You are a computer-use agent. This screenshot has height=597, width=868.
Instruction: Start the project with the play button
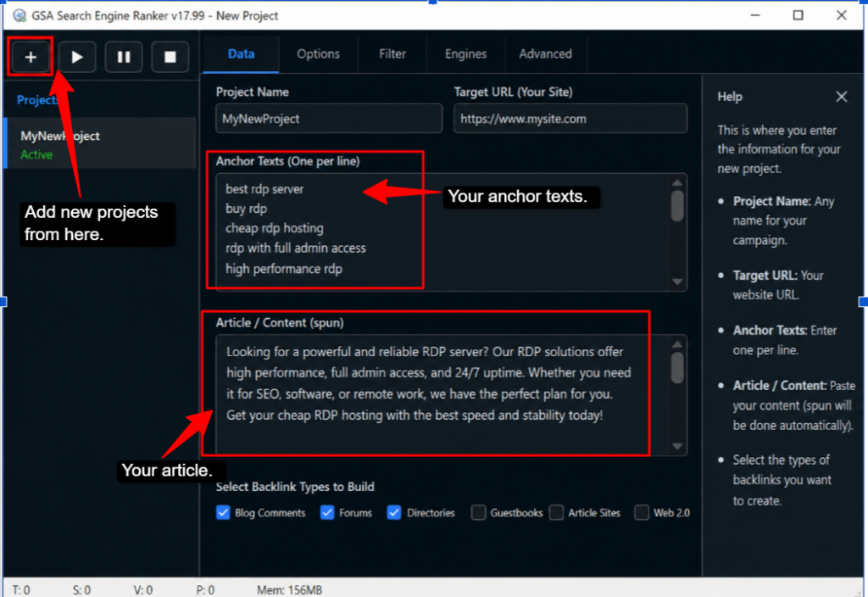click(x=77, y=57)
